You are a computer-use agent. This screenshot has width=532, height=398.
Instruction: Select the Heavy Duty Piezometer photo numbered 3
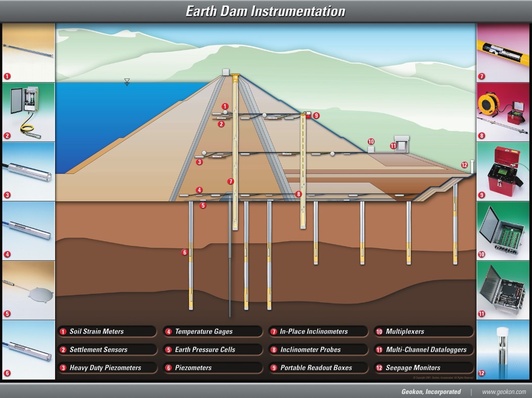click(x=28, y=171)
